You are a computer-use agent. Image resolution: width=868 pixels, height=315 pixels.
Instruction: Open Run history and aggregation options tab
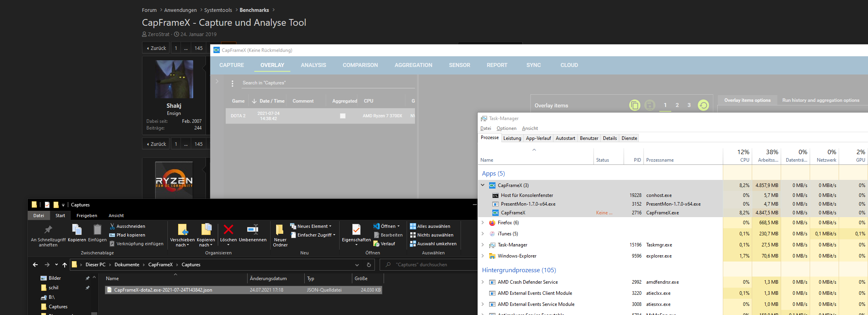821,100
